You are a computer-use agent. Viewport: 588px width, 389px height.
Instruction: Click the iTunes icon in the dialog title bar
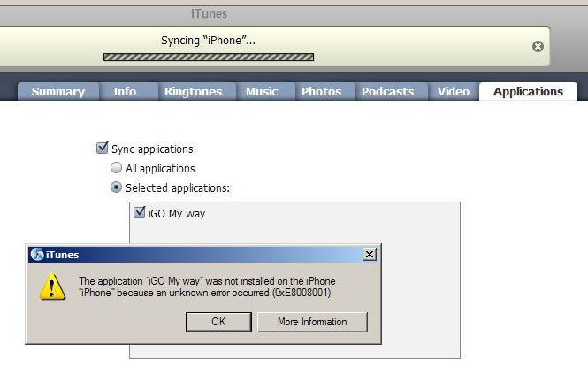point(37,256)
